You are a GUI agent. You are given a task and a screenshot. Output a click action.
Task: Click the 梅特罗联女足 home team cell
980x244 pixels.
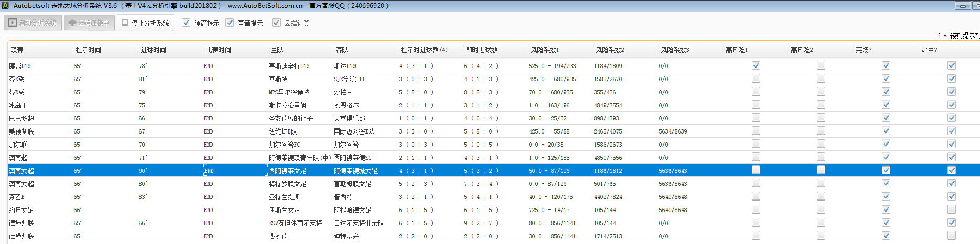point(287,184)
